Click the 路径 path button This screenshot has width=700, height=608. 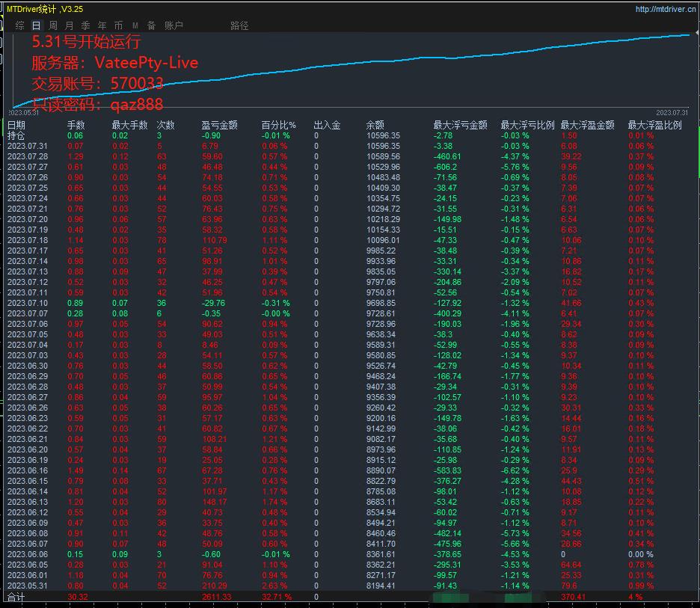[239, 25]
